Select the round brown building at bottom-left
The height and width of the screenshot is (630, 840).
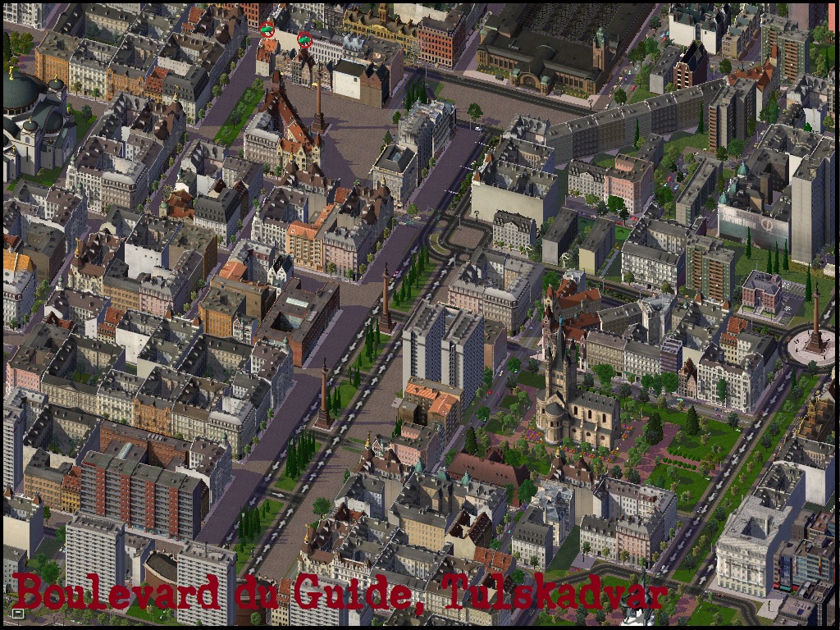point(160,574)
